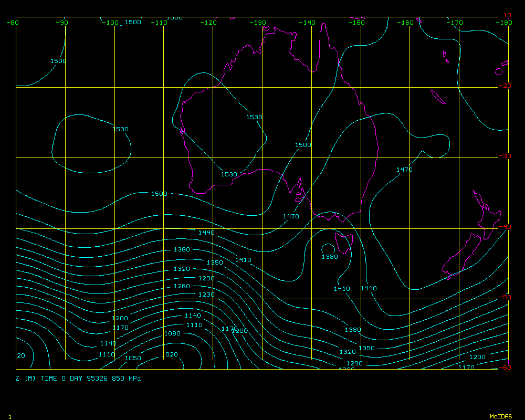Viewport: 525px width, 420px height.
Task: Click the 1260 contour label
Action: [x=182, y=287]
